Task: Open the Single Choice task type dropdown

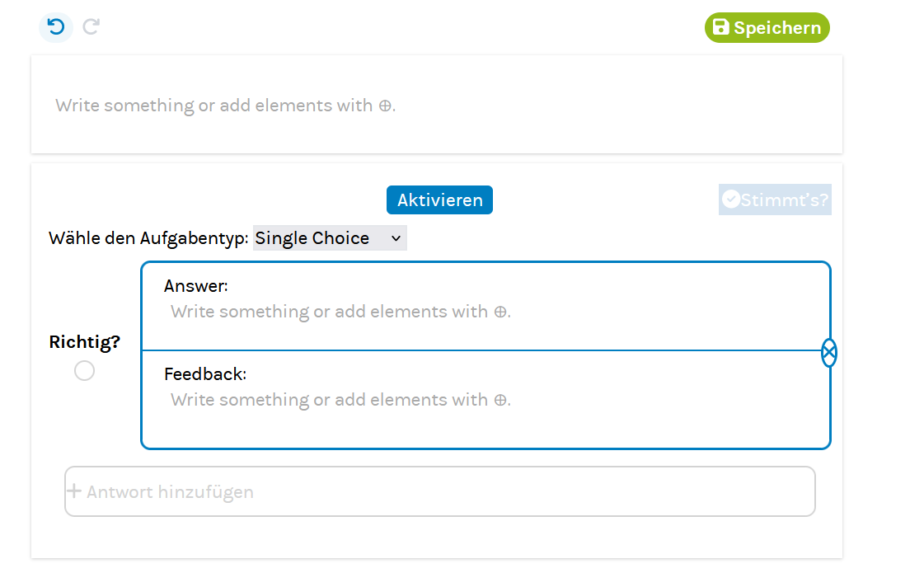Action: point(329,238)
